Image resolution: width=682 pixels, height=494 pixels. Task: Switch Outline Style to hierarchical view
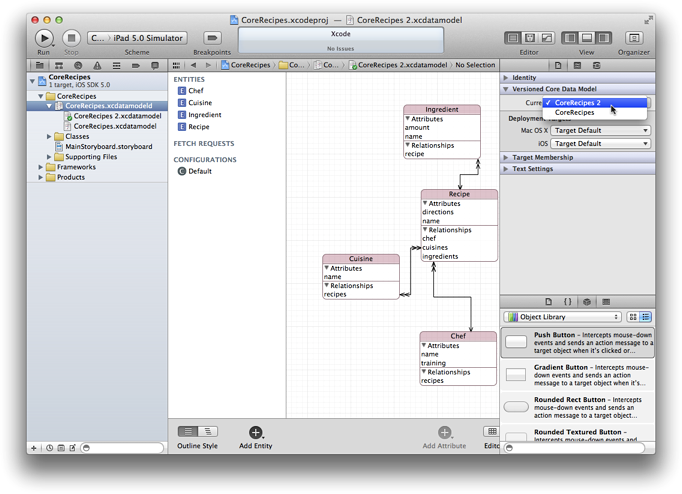[x=207, y=432]
